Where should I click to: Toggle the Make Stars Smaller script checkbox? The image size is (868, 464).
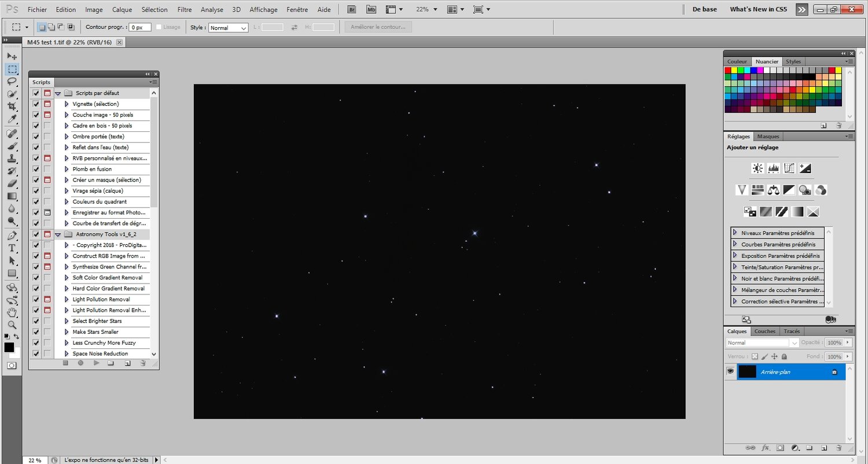36,332
